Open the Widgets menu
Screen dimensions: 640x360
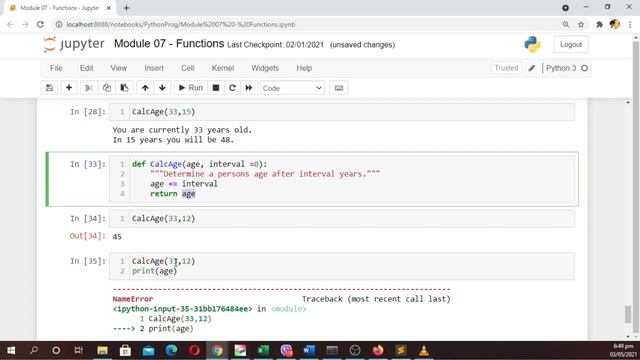pos(265,68)
